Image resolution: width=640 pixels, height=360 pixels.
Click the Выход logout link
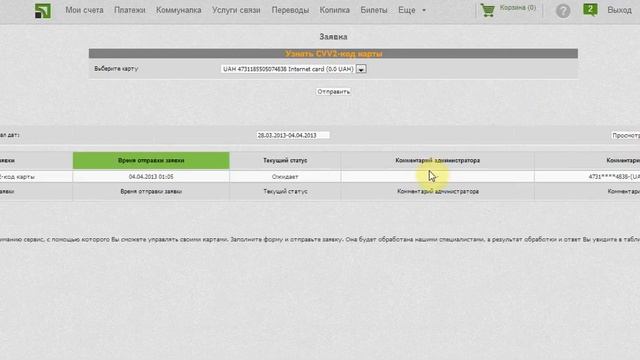click(x=619, y=10)
